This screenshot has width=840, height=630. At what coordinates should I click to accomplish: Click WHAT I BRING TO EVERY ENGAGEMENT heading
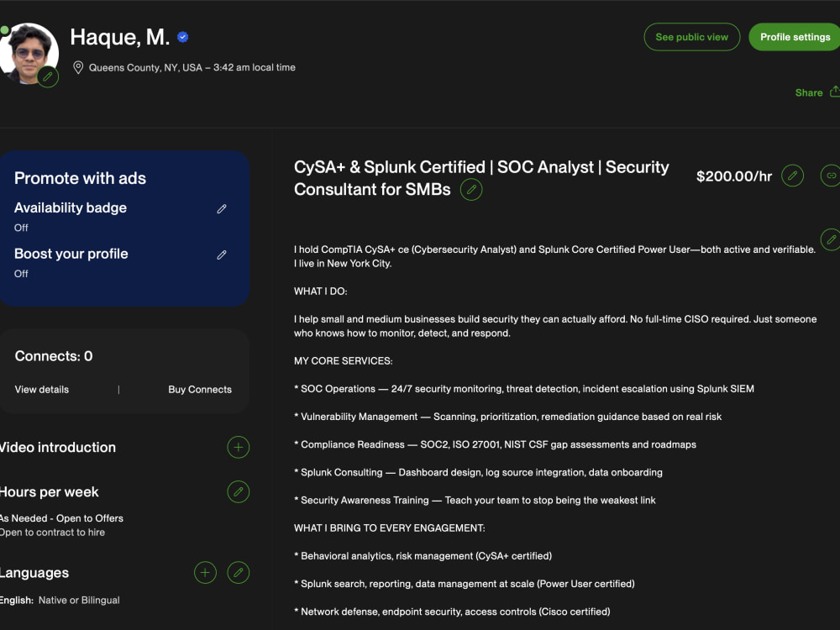390,528
